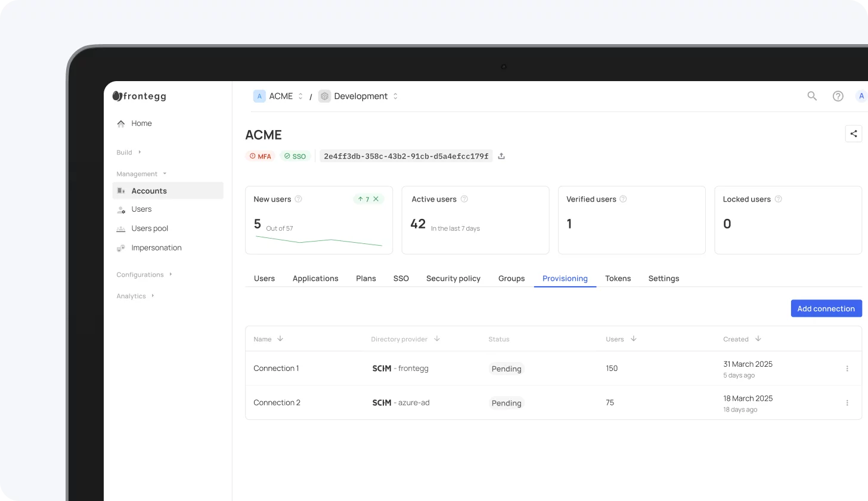Viewport: 868px width, 501px height.
Task: Open the Development environment dropdown
Action: [395, 96]
